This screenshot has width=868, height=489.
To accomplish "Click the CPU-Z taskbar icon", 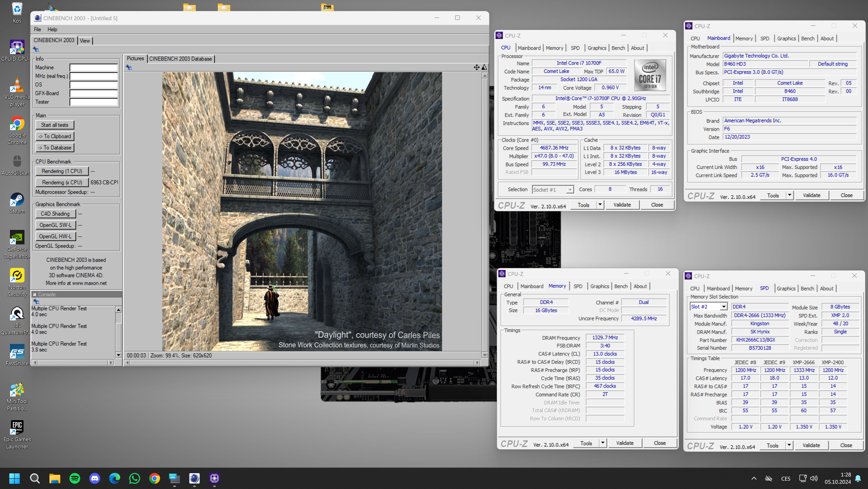I will [214, 478].
